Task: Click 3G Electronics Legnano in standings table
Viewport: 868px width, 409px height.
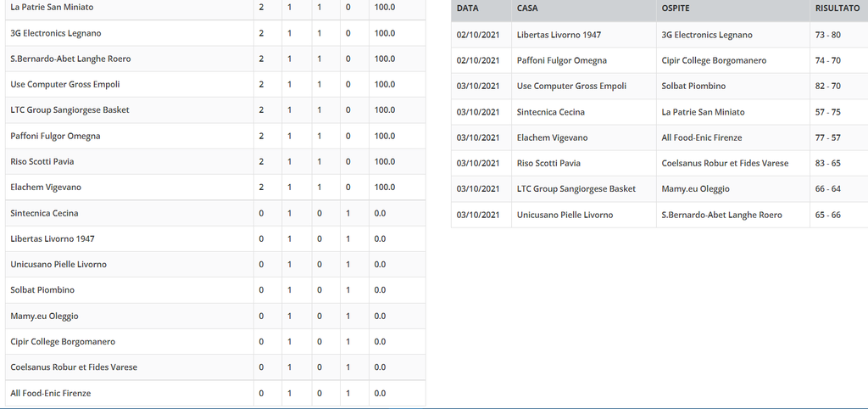Action: (x=56, y=33)
